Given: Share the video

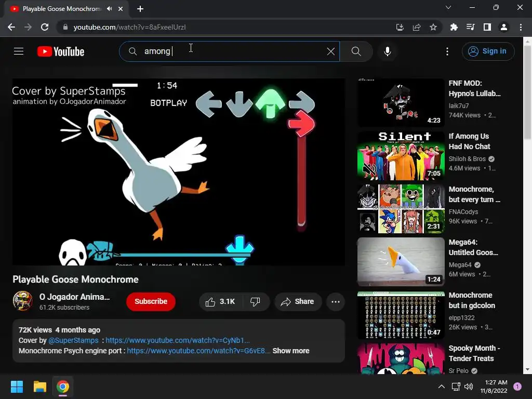Looking at the screenshot, I should 298,302.
